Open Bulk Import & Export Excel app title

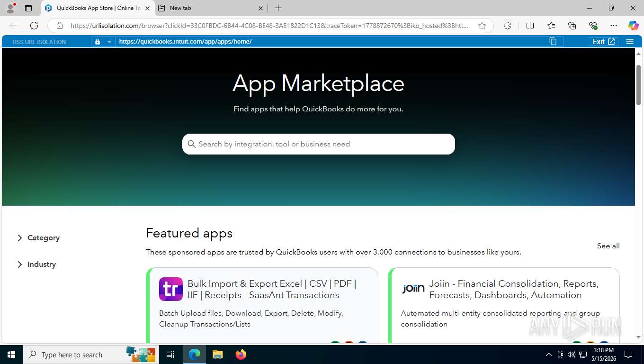point(272,289)
